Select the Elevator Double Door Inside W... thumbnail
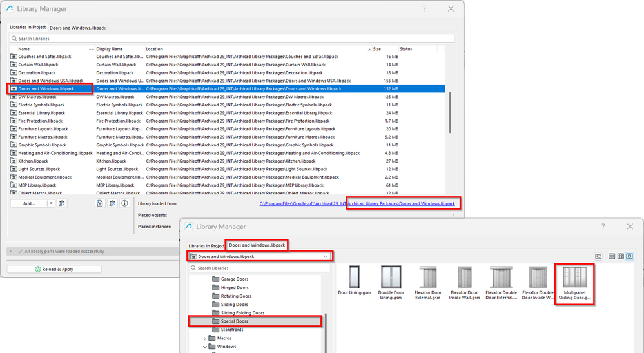Viewport: 644px width, 353px height. click(x=538, y=283)
